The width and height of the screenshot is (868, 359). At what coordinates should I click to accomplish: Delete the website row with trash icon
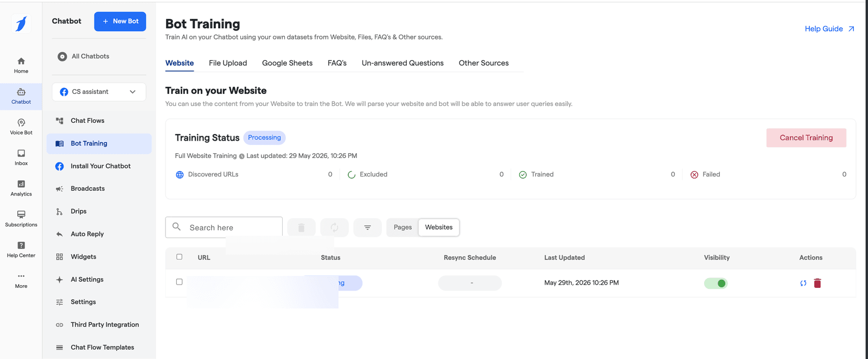tap(818, 283)
